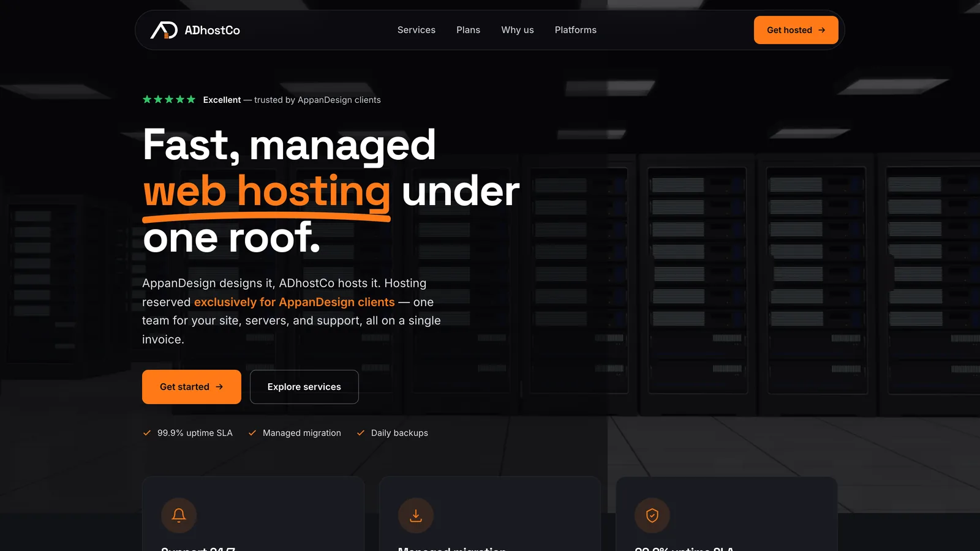Click the checkmark beside 99.9% uptime SLA
This screenshot has width=980, height=551.
click(147, 433)
